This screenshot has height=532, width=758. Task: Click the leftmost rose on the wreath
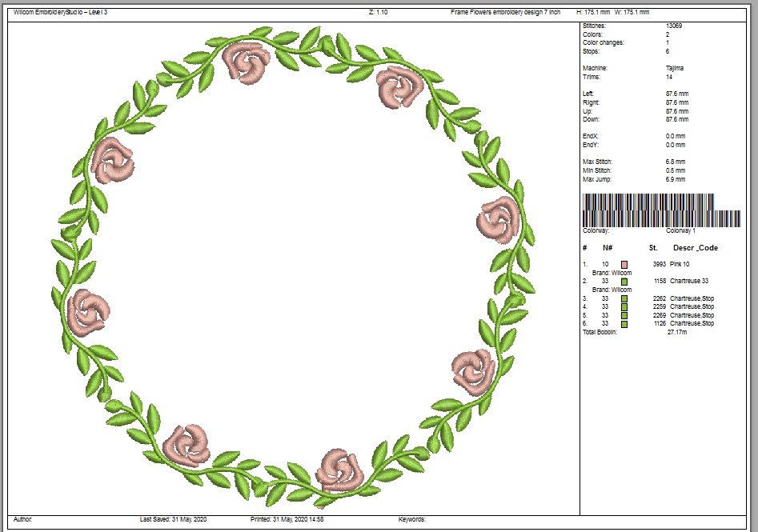click(87, 310)
